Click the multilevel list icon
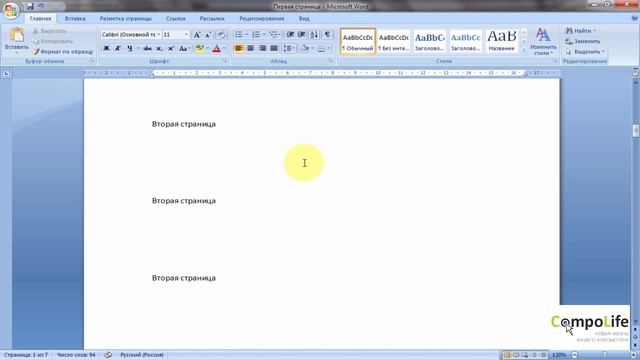 tap(275, 35)
